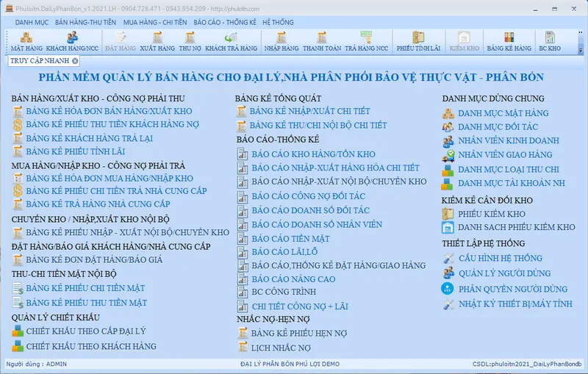The image size is (588, 374).
Task: Open BC CÔNG TRÌNH link
Action: (284, 292)
